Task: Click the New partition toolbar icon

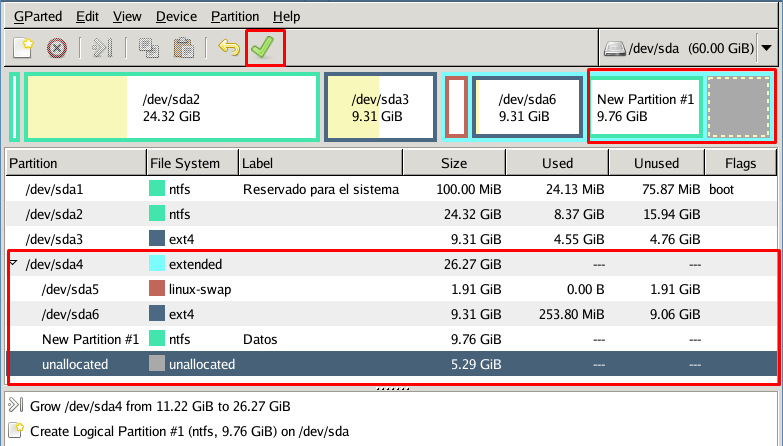Action: pos(22,48)
